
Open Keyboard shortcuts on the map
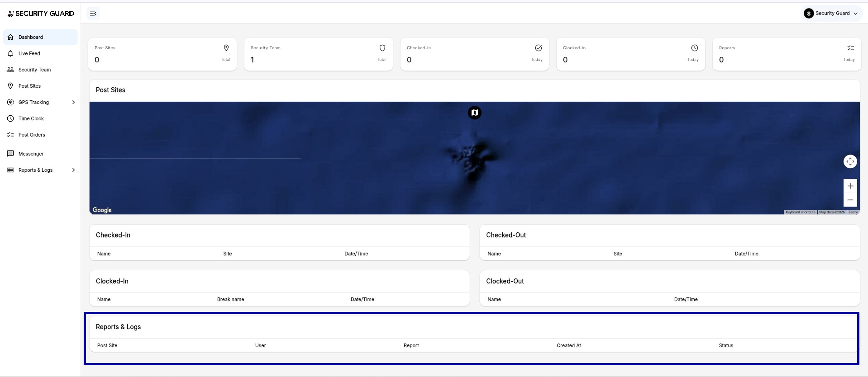click(x=800, y=212)
